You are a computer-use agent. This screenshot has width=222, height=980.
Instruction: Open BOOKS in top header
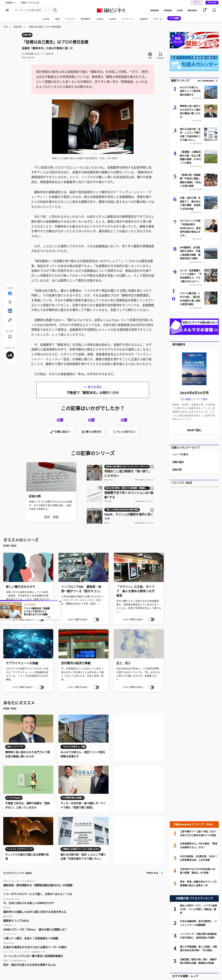click(192, 10)
